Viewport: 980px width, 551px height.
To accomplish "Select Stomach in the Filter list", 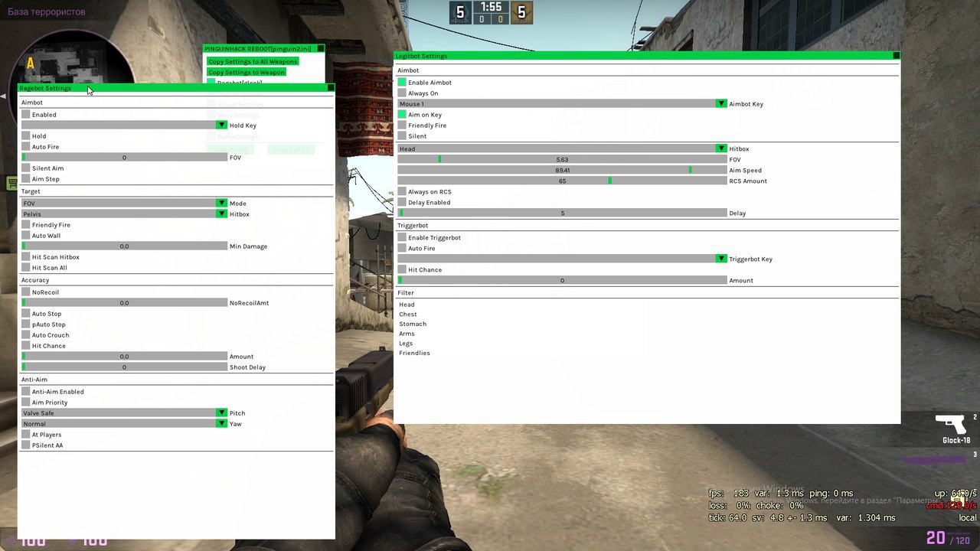I will click(413, 324).
